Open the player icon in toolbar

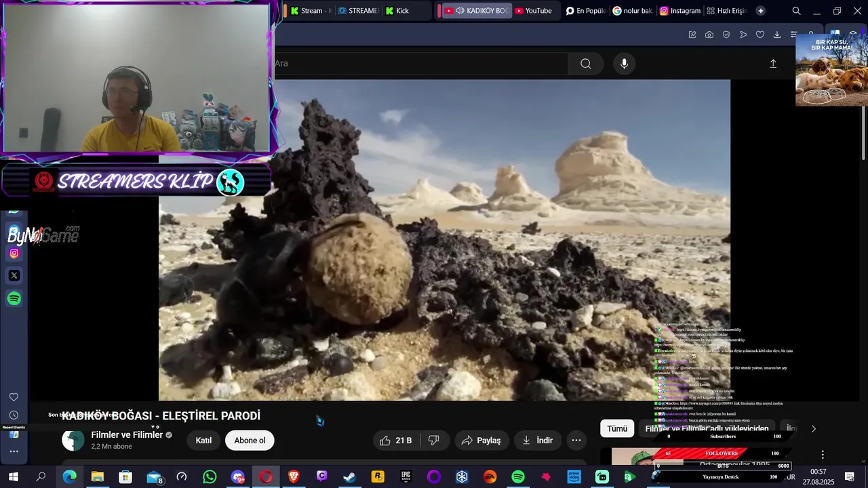(743, 35)
